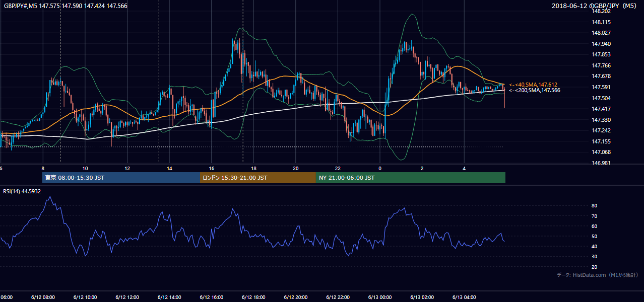Click the RSI scale value 60
Image resolution: width=644 pixels, height=302 pixels.
(595, 226)
